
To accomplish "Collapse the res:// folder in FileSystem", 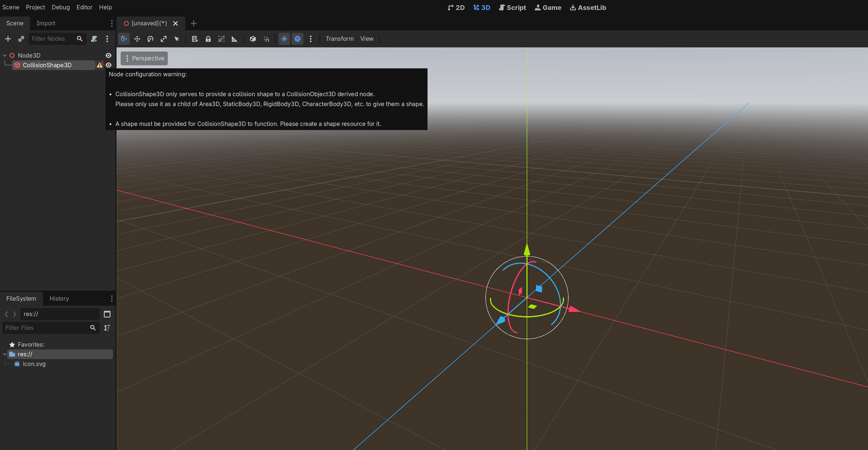I will [5, 354].
